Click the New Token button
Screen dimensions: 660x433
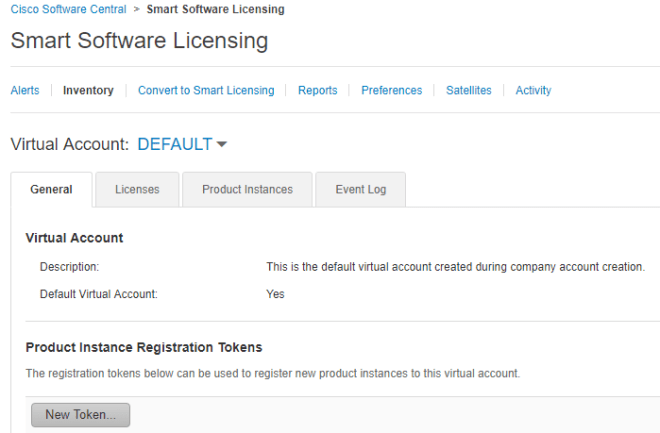80,415
